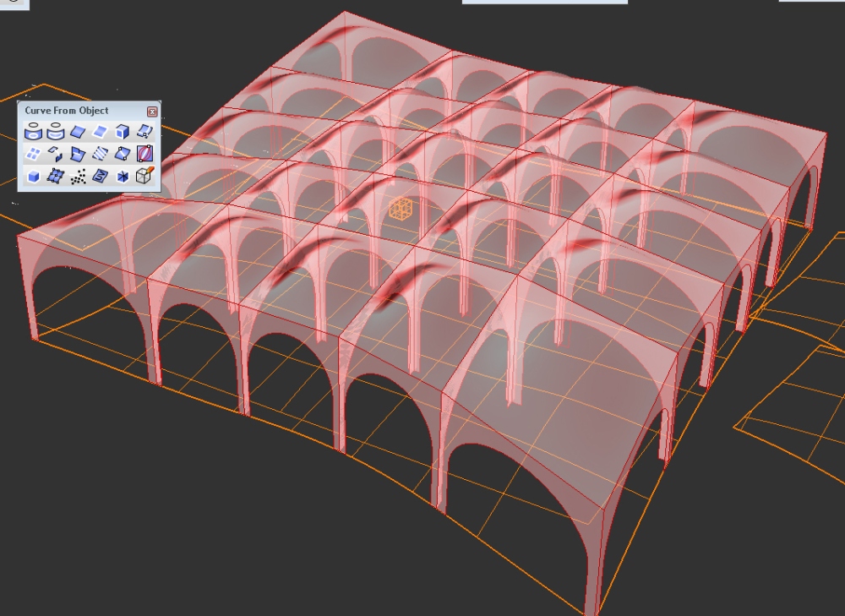Click the point cloud section dots icon
The image size is (845, 616).
click(x=78, y=176)
